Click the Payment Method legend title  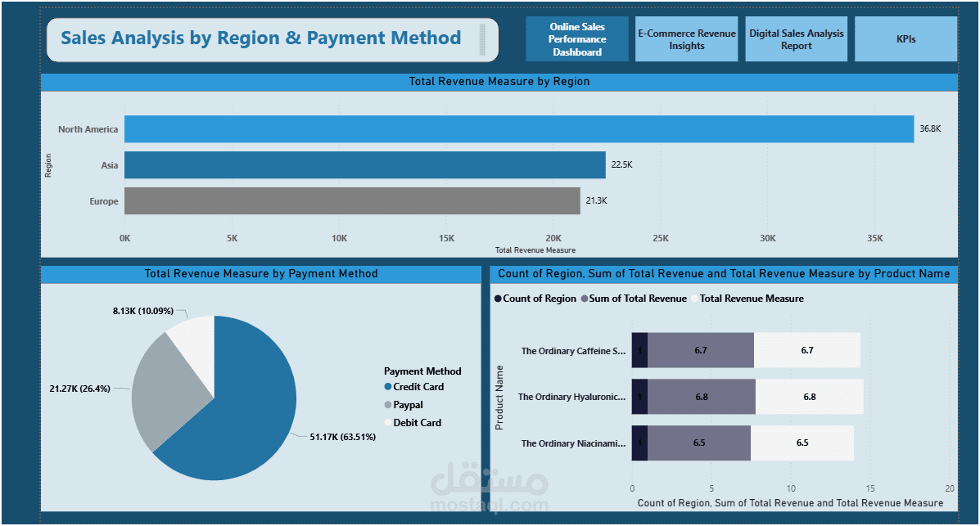[422, 371]
